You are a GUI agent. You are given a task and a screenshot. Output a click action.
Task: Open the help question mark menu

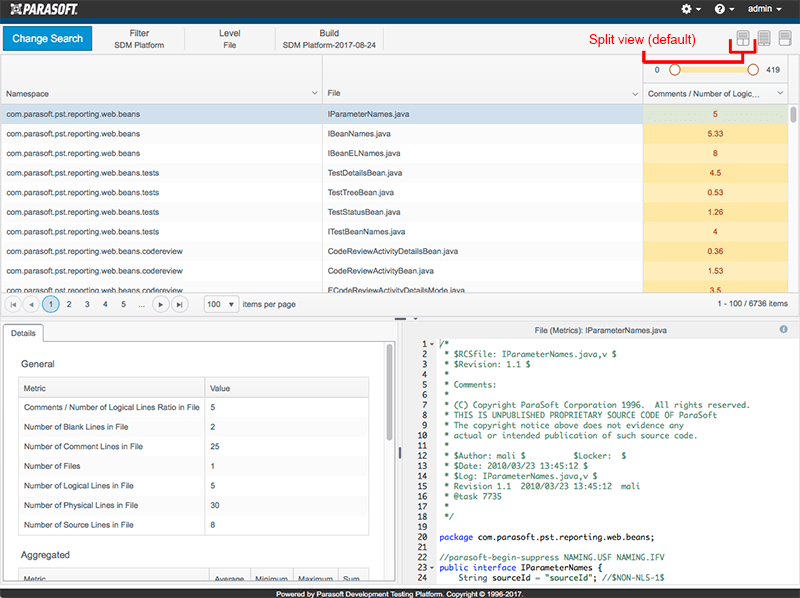click(x=724, y=9)
